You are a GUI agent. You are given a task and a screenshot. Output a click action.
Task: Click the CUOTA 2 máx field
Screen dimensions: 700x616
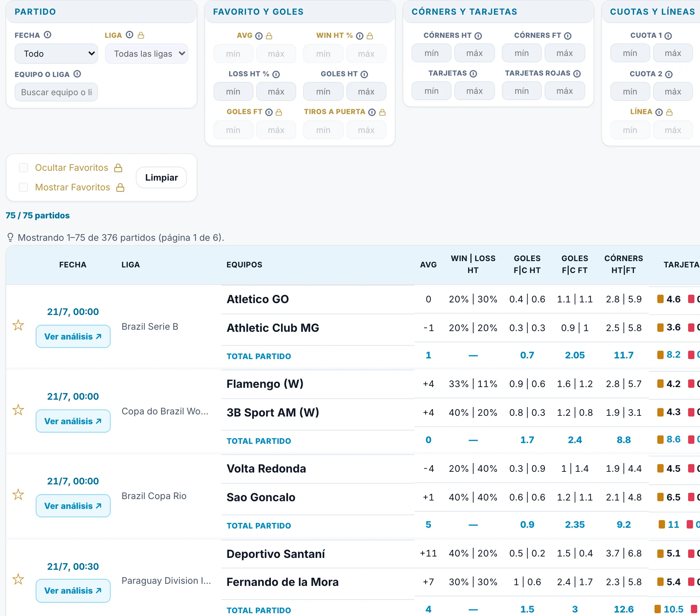point(673,91)
